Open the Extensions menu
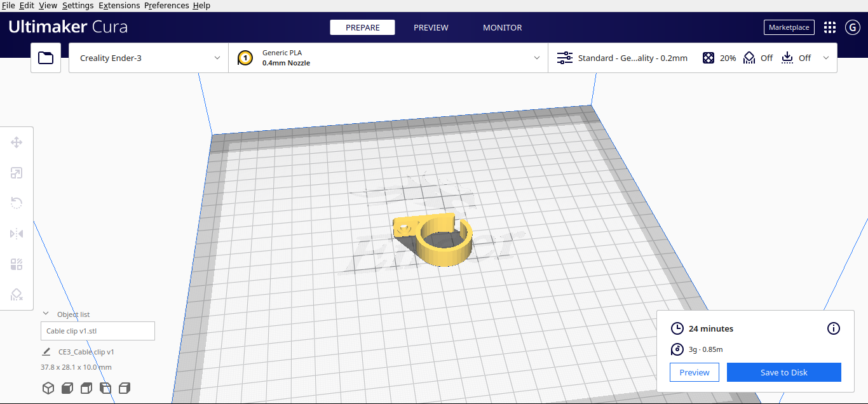 pos(119,5)
